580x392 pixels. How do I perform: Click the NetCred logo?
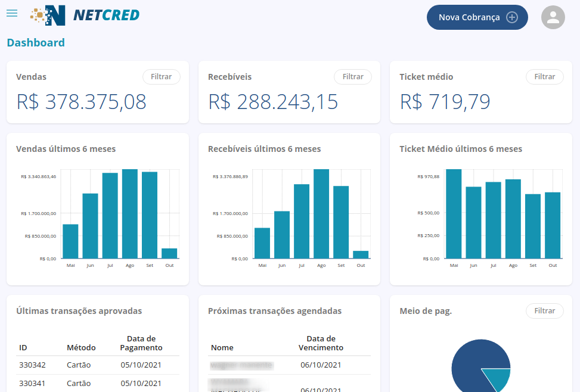pos(85,15)
